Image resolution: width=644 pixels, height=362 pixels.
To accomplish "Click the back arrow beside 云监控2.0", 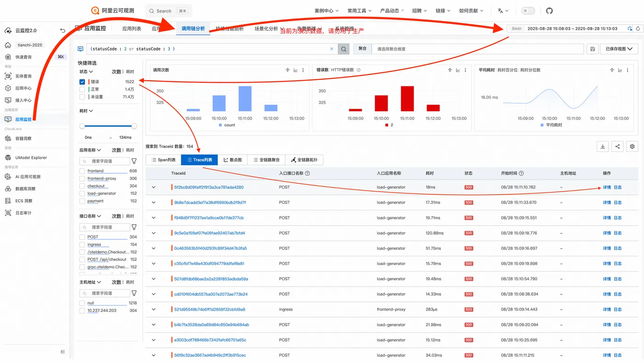I will tap(63, 30).
